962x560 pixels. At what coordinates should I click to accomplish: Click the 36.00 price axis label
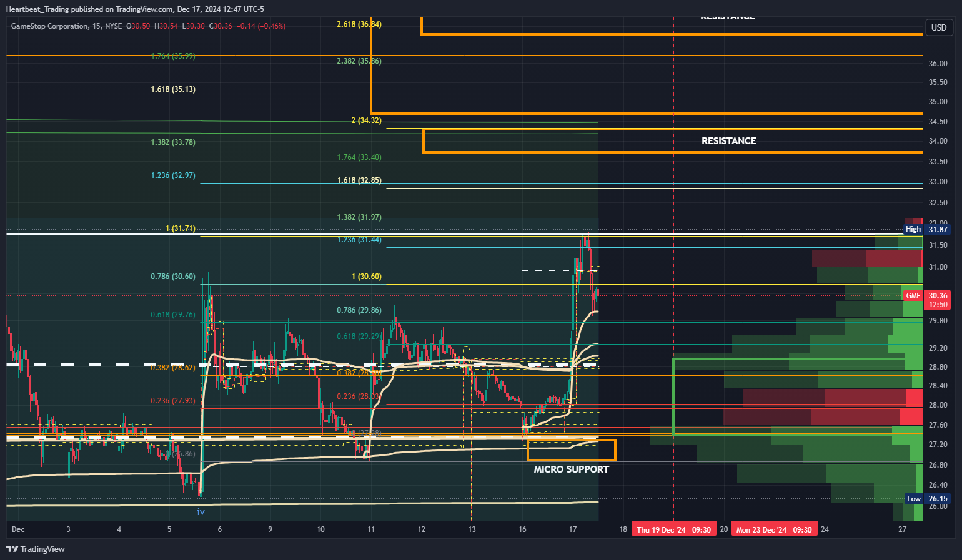pos(938,64)
